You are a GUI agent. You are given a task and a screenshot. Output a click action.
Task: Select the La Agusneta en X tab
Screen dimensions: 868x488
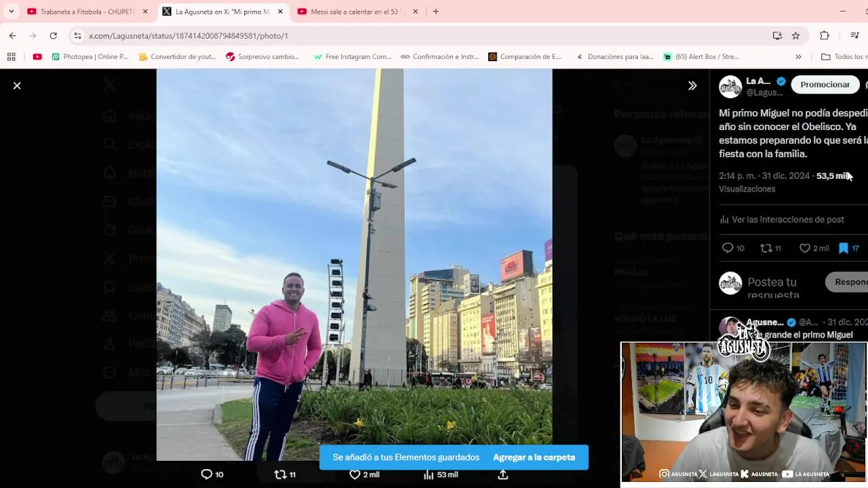pos(222,12)
